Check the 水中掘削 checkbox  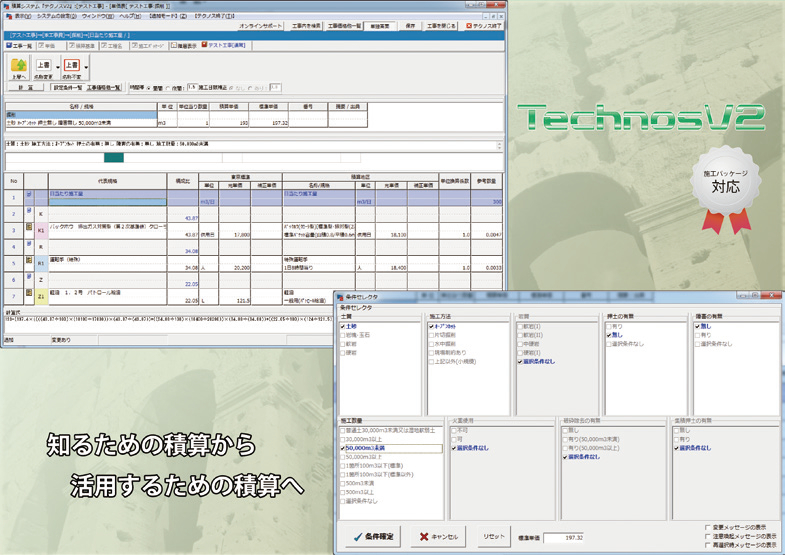(x=432, y=344)
